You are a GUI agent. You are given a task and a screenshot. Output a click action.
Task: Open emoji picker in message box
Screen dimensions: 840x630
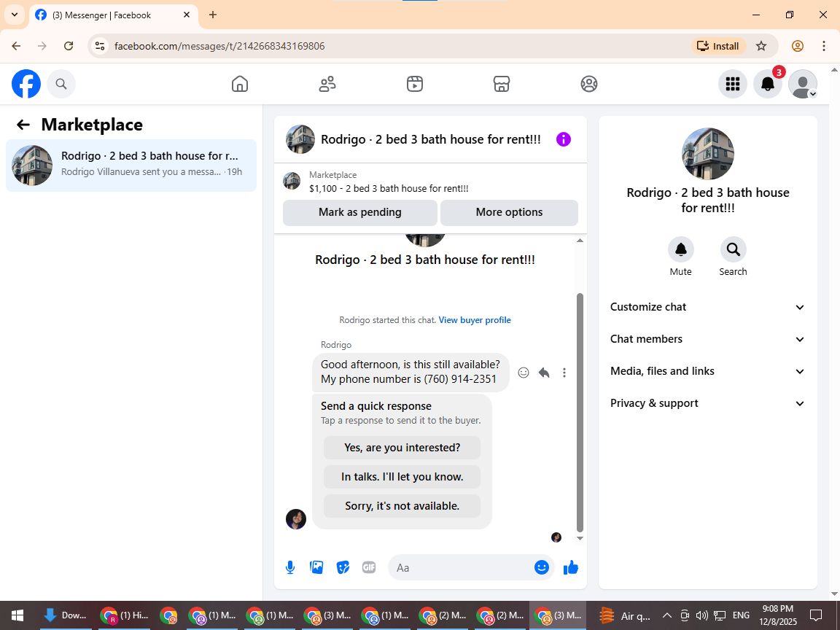(542, 567)
